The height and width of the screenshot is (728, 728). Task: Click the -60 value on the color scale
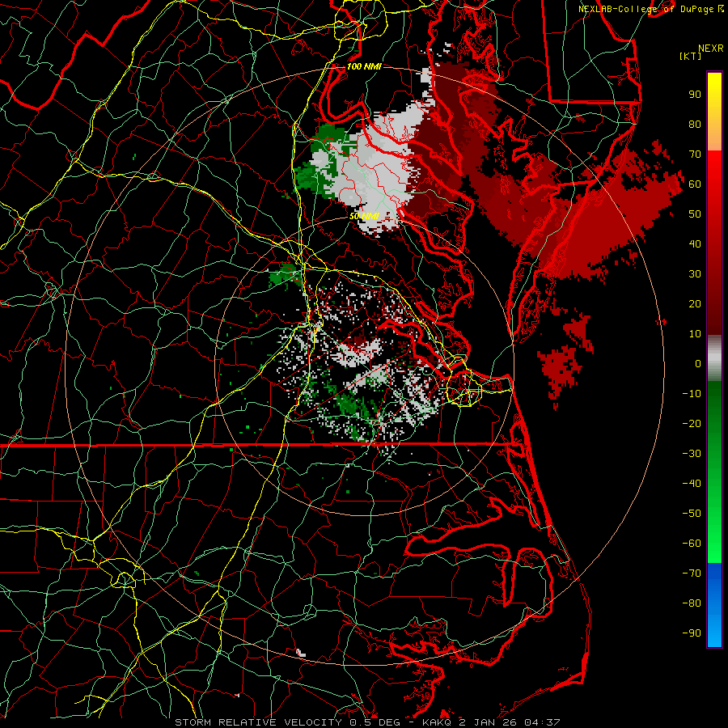coord(692,544)
